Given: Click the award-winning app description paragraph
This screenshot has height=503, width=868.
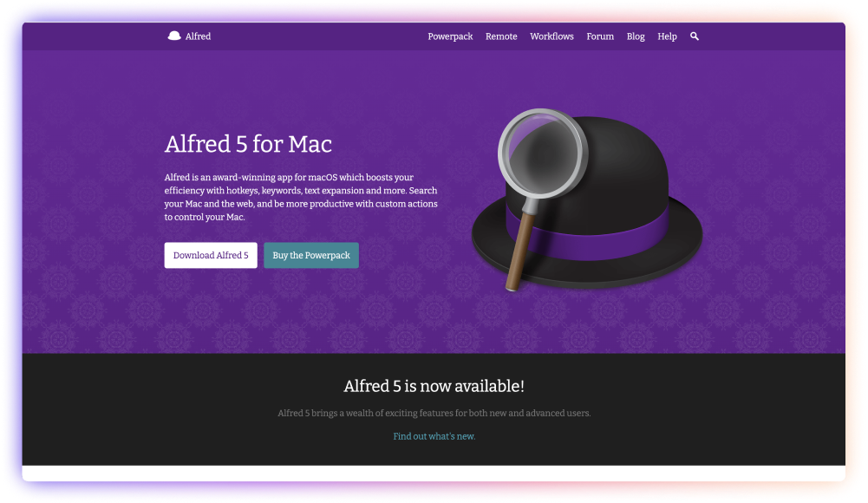Looking at the screenshot, I should click(x=301, y=197).
